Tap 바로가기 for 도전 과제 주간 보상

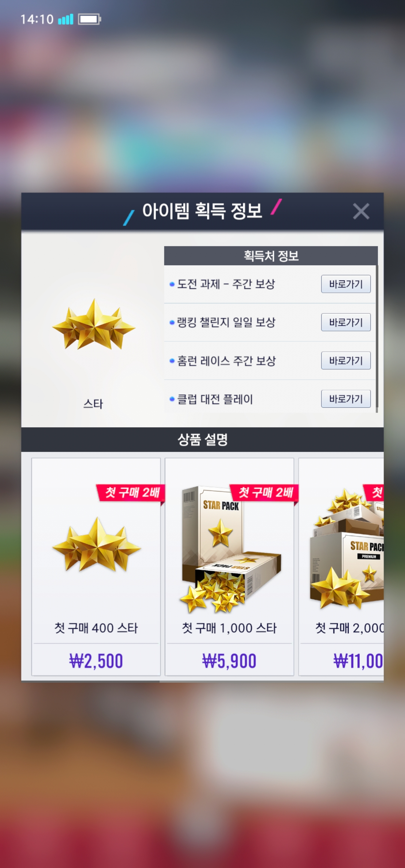346,284
